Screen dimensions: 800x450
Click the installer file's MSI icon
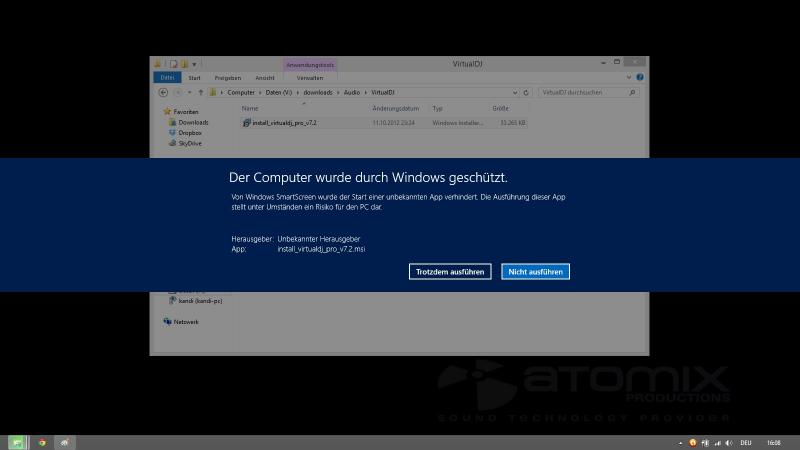tap(246, 123)
